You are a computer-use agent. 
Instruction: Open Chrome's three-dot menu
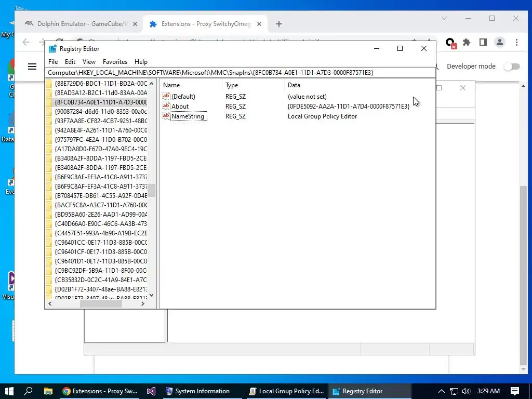pyautogui.click(x=516, y=43)
